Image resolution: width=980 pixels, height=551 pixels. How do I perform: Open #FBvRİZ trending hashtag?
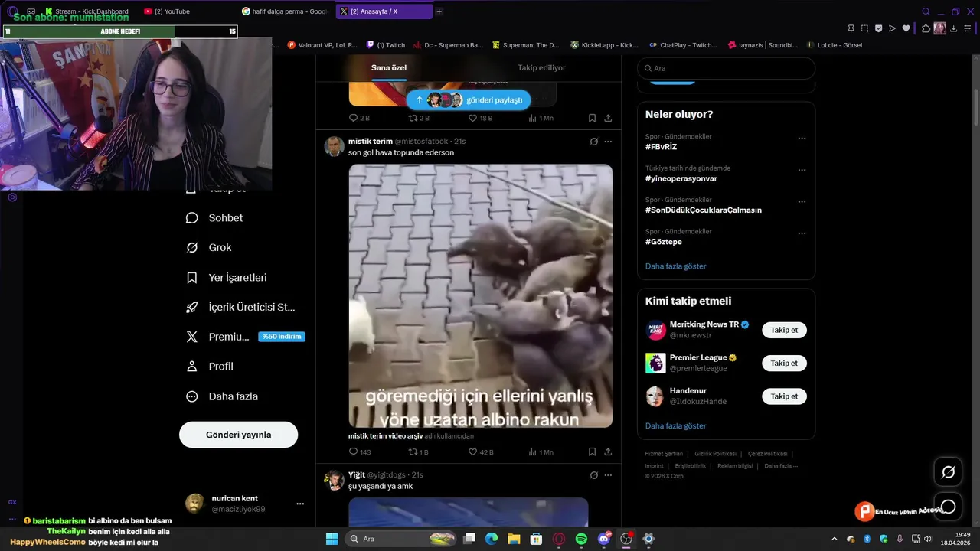(661, 147)
